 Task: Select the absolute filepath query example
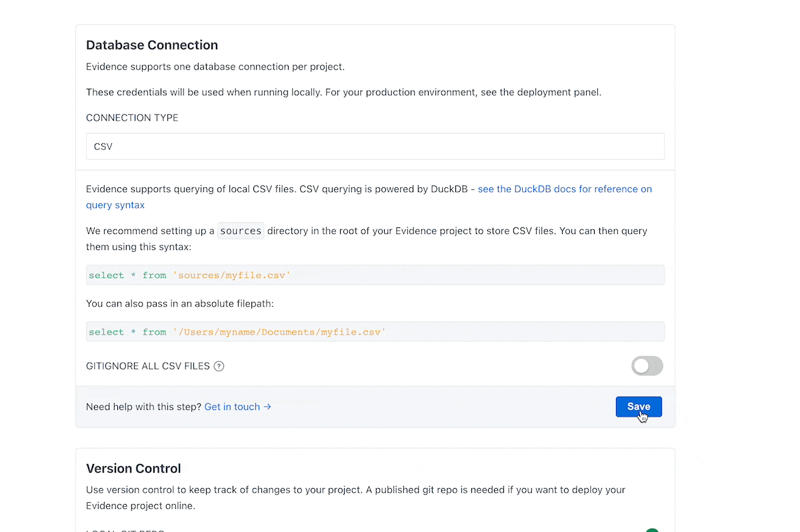(x=375, y=331)
